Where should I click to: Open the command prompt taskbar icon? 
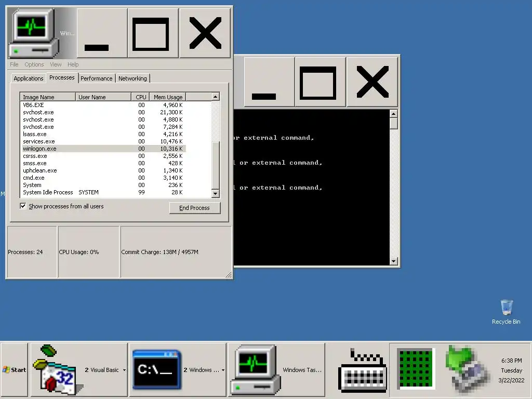157,370
